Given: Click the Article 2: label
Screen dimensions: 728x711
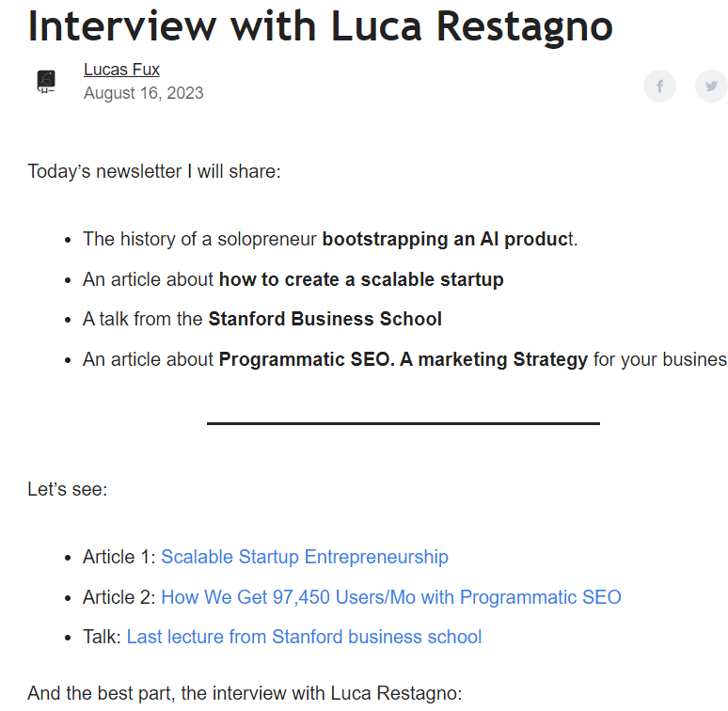Looking at the screenshot, I should pyautogui.click(x=119, y=597).
